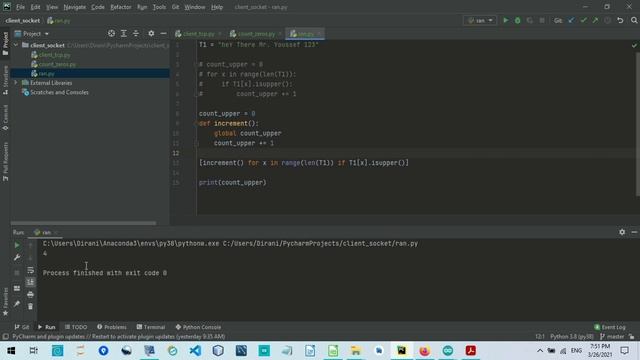
Task: Click the fold marker beside def increment
Action: [196, 123]
